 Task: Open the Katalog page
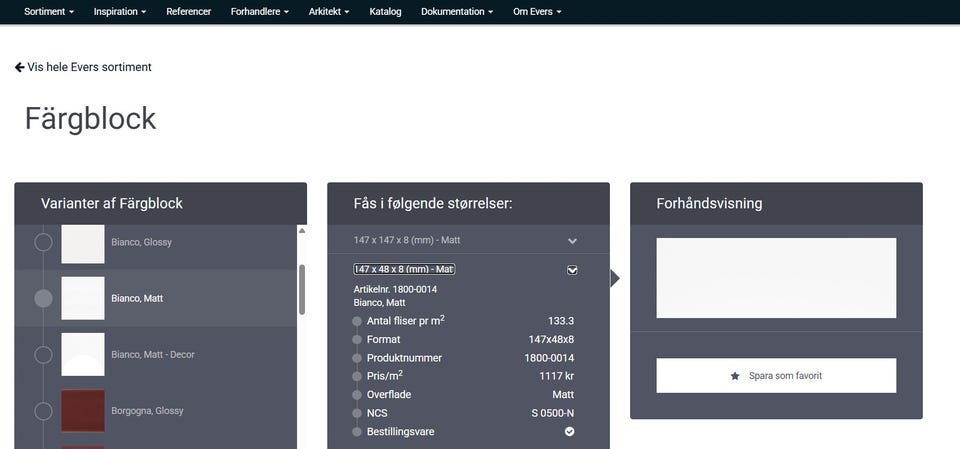pyautogui.click(x=386, y=12)
